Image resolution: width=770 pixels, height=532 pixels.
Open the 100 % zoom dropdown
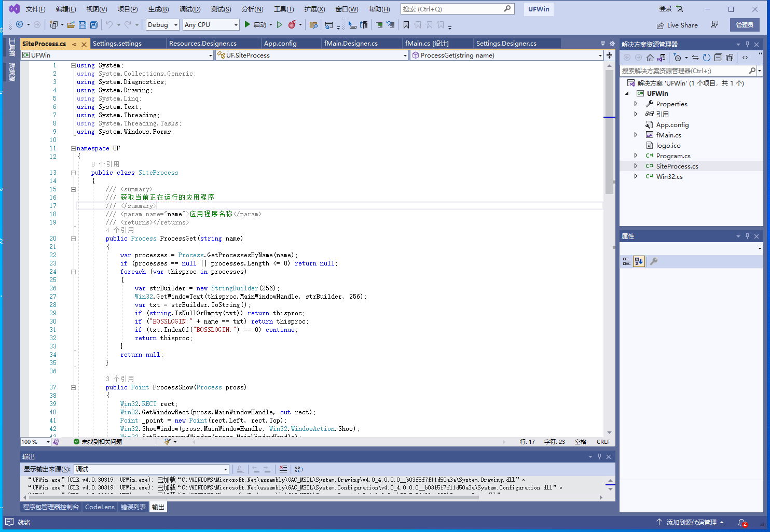[x=35, y=442]
